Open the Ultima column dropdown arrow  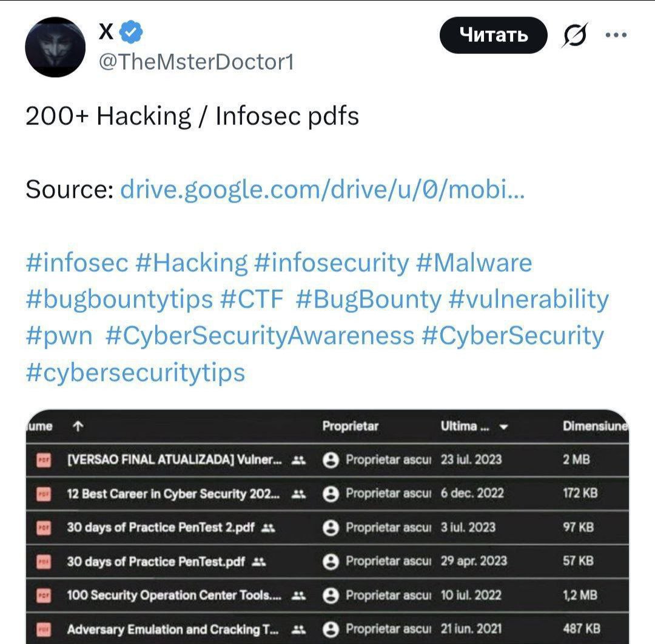click(503, 427)
